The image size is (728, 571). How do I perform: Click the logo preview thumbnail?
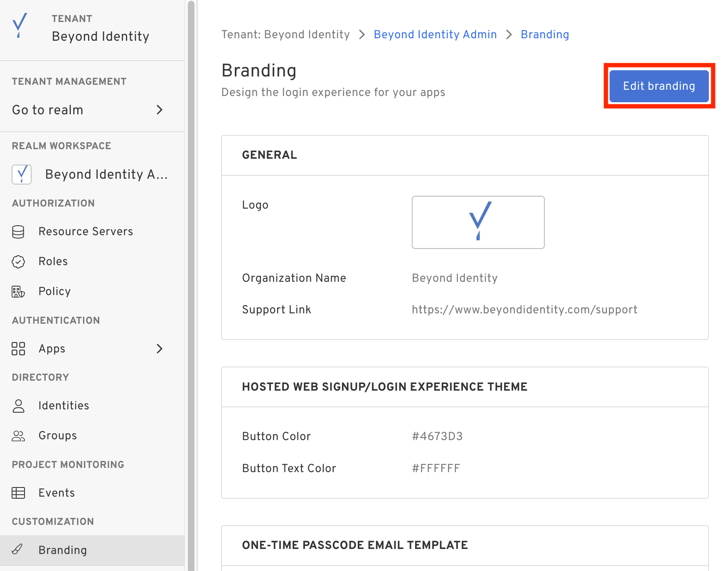point(478,222)
